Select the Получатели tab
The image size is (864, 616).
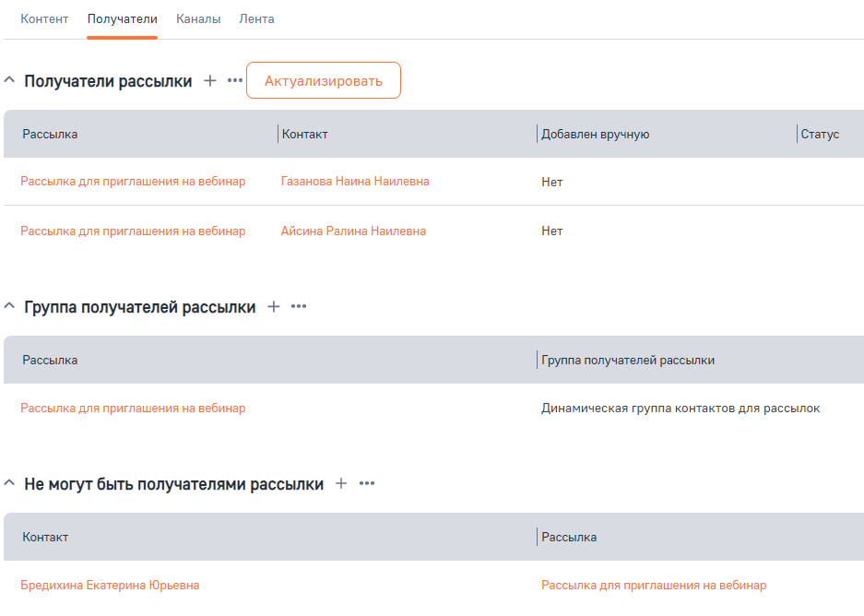point(123,18)
